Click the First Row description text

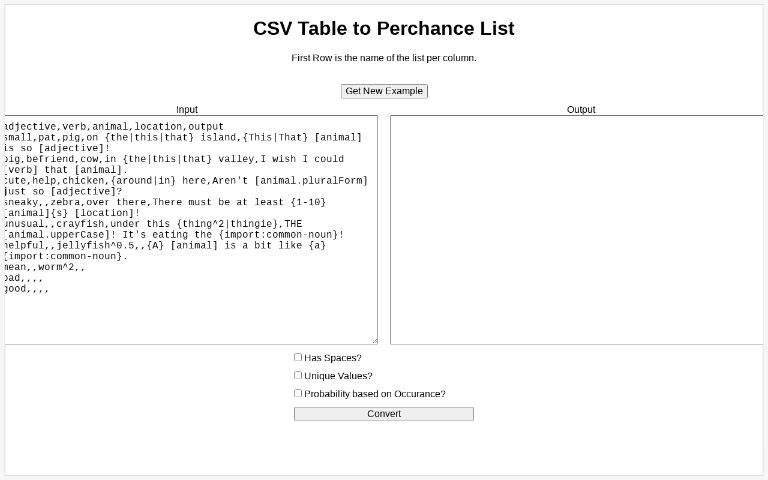click(384, 58)
